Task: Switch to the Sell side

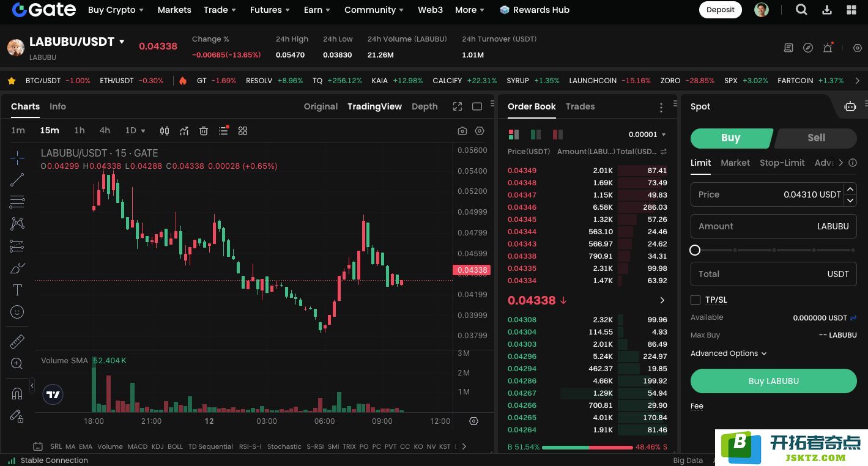Action: (816, 138)
